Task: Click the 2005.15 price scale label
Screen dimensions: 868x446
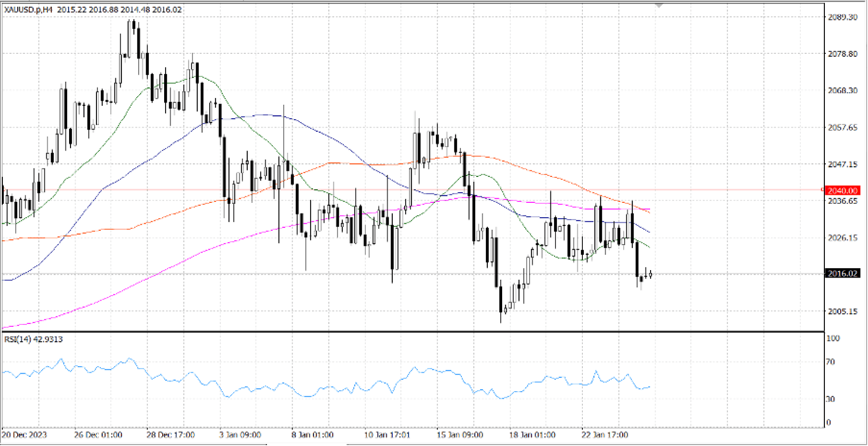Action: click(842, 311)
